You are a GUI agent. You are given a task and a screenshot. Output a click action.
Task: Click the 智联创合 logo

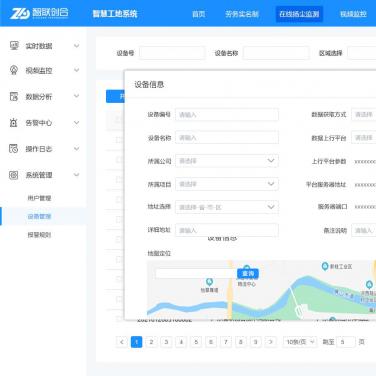pyautogui.click(x=39, y=13)
